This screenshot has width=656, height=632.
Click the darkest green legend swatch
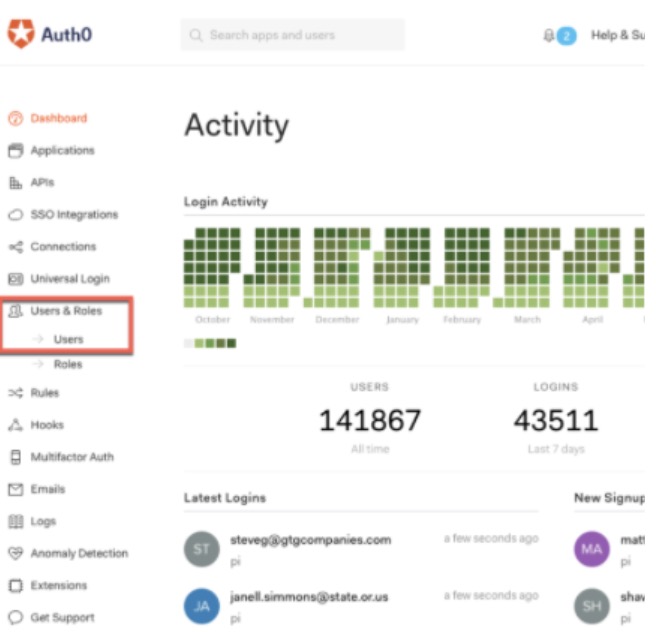pos(231,343)
